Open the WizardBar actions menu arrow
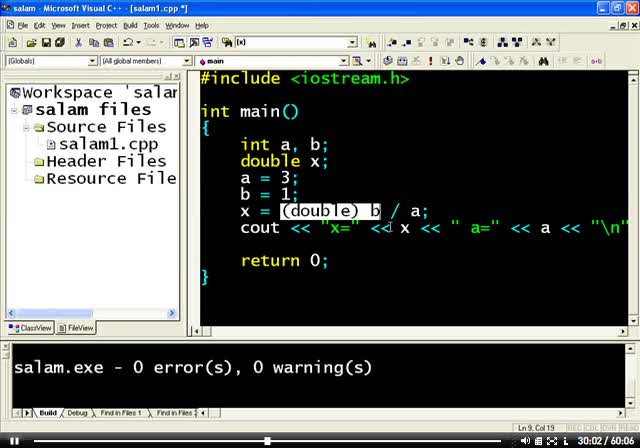 tap(369, 61)
